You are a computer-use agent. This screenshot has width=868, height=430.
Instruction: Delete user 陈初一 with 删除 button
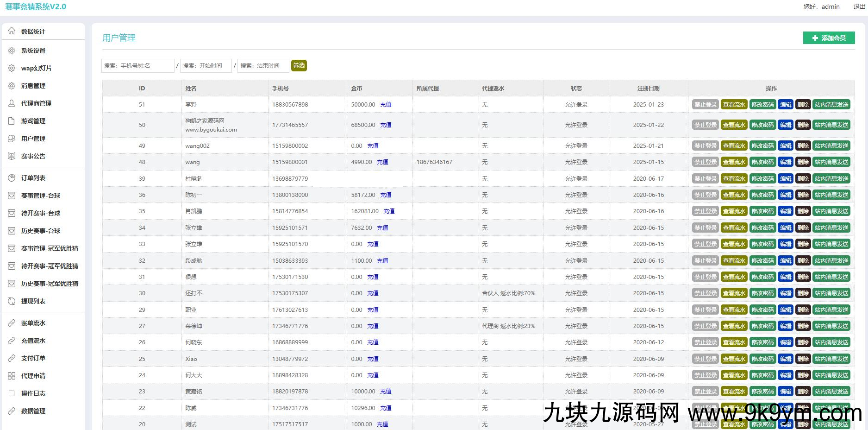point(803,195)
